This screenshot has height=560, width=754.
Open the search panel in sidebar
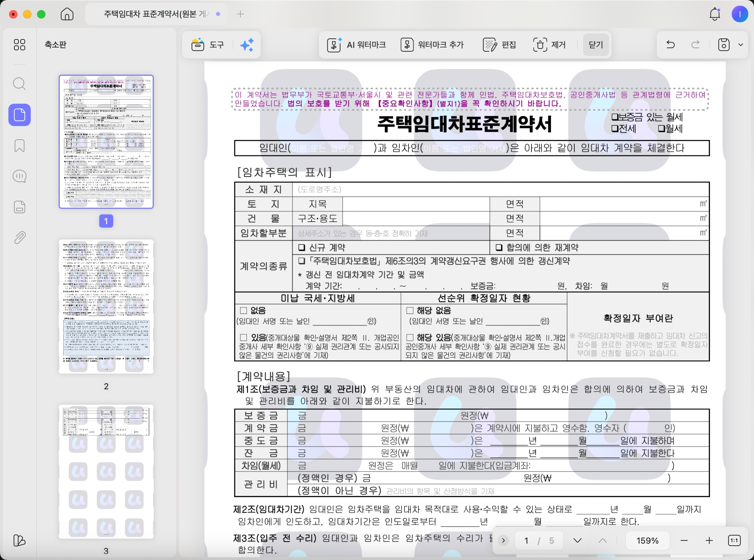pyautogui.click(x=20, y=84)
